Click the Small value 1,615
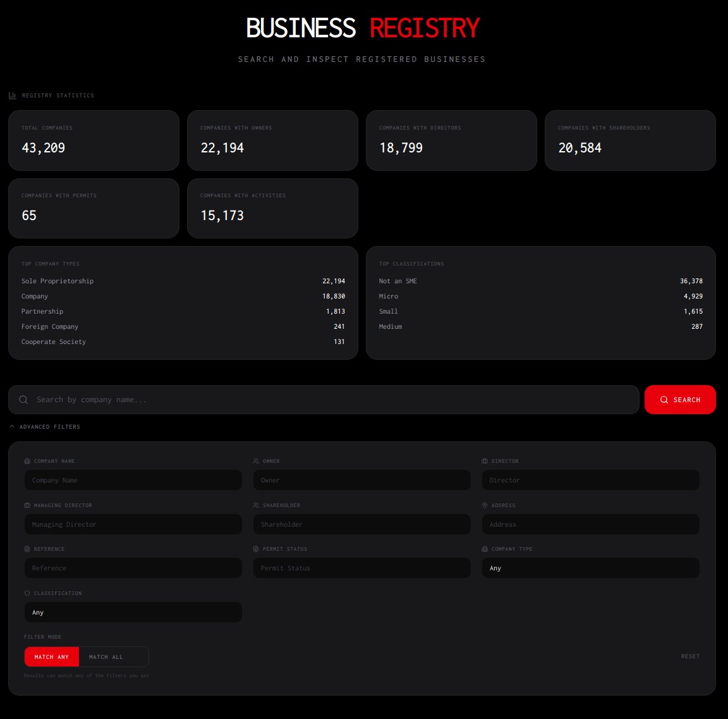This screenshot has height=719, width=728. point(693,311)
